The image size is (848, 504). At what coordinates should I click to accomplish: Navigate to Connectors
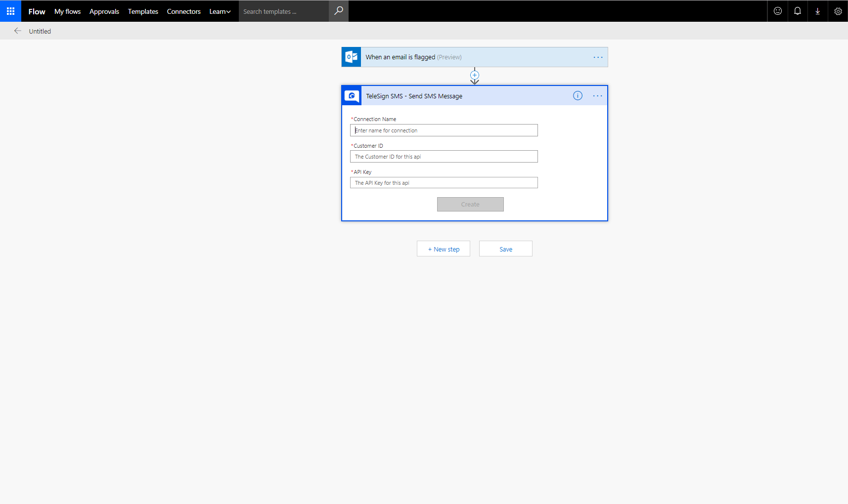click(x=184, y=11)
